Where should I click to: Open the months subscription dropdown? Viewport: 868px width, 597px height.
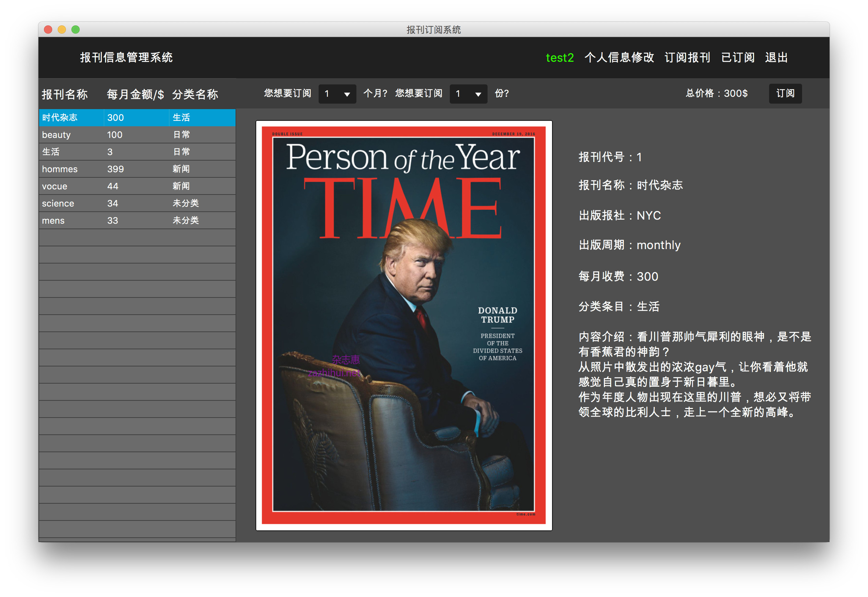point(337,94)
